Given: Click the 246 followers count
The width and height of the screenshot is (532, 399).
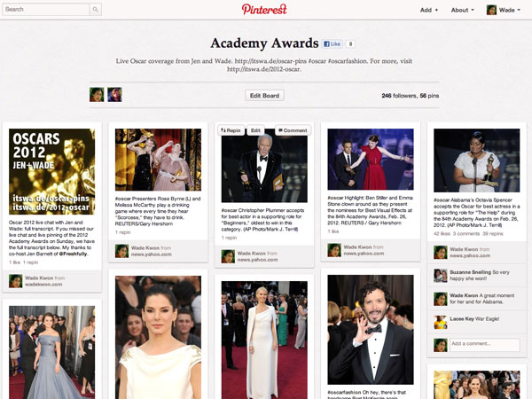Looking at the screenshot, I should [x=399, y=96].
